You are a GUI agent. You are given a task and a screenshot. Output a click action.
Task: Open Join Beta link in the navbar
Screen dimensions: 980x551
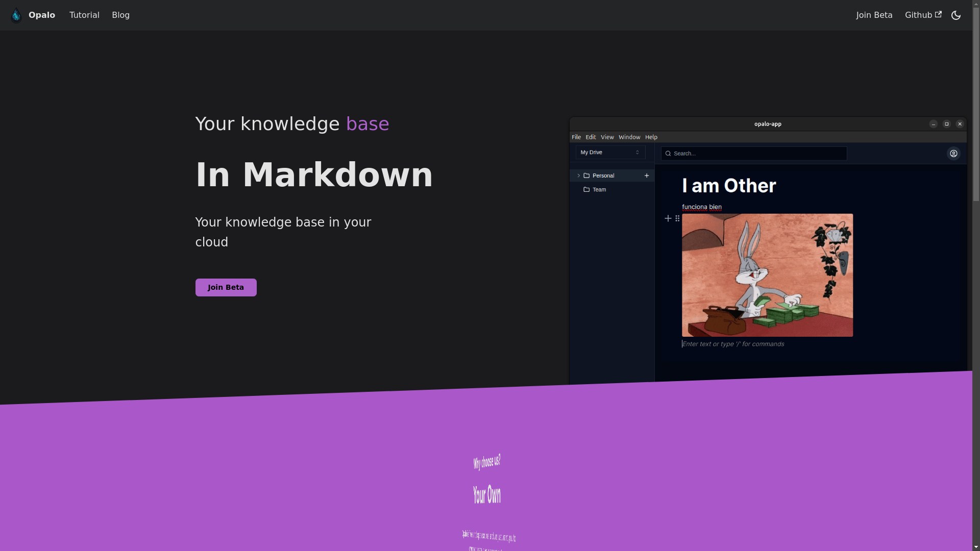pos(874,15)
